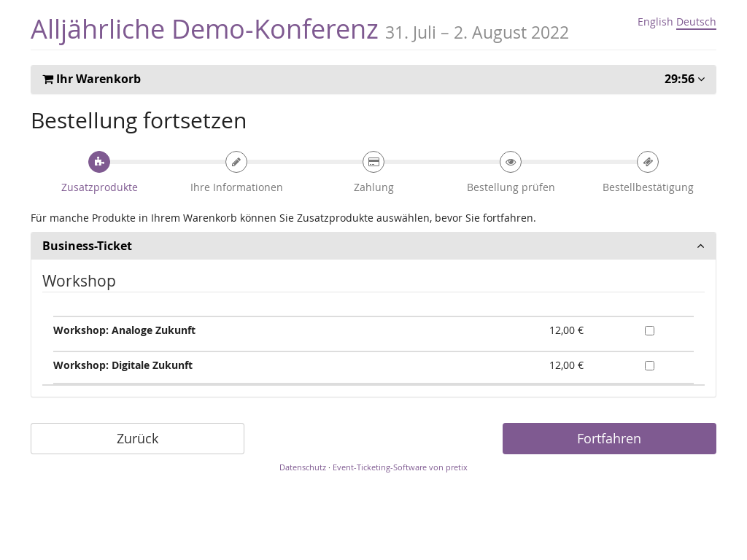Screen dimensions: 747x560
Task: Open Event-Ticketing-Software von pretix link
Action: [x=400, y=467]
